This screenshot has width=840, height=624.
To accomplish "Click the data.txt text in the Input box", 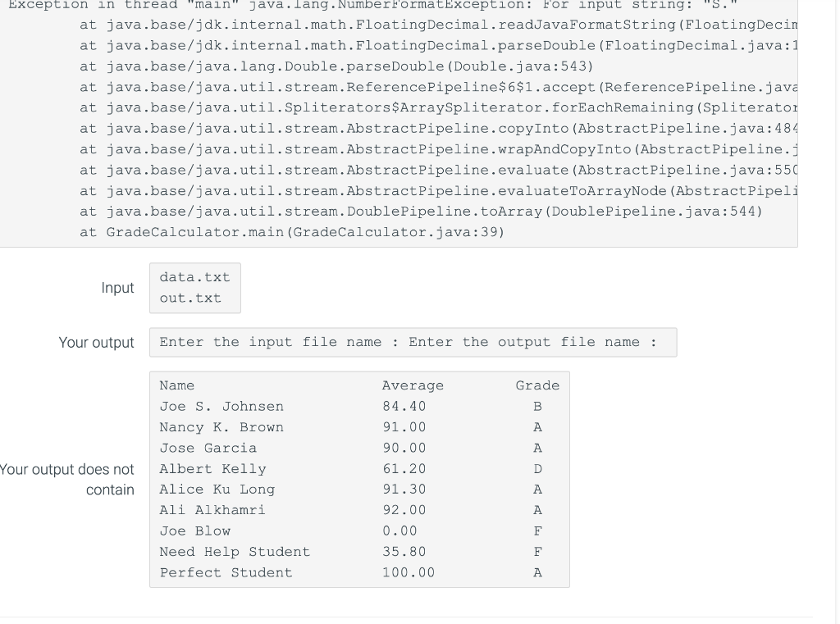I will [x=194, y=277].
